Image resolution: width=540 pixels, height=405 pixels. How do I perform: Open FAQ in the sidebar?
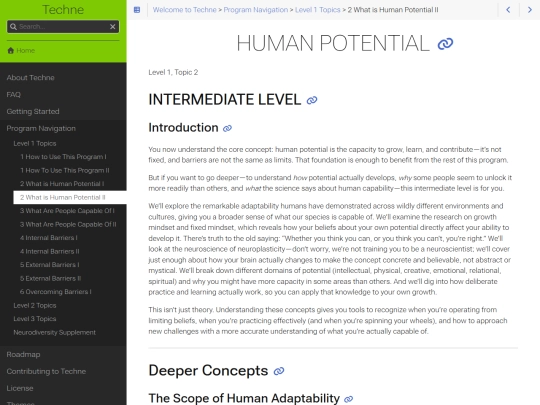[x=13, y=94]
